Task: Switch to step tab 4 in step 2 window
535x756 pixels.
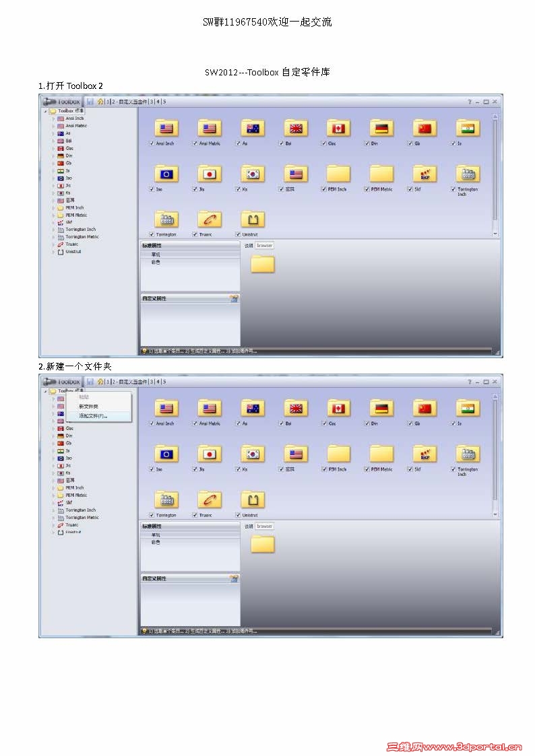Action: 158,382
